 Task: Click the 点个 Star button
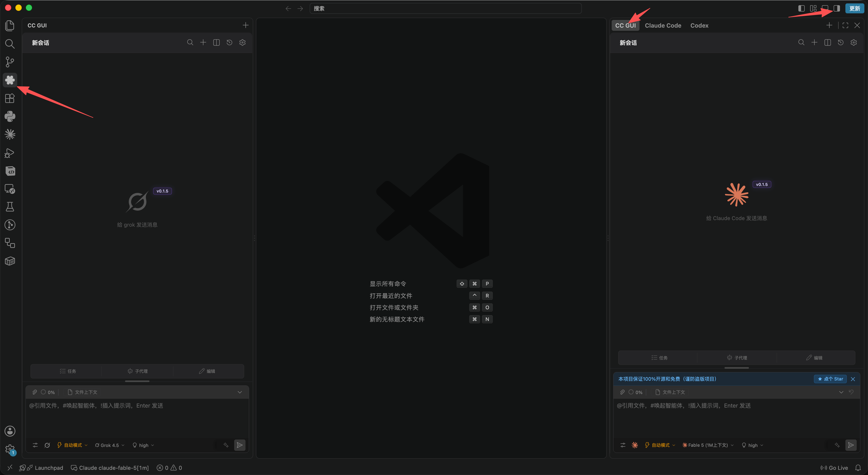coord(830,379)
